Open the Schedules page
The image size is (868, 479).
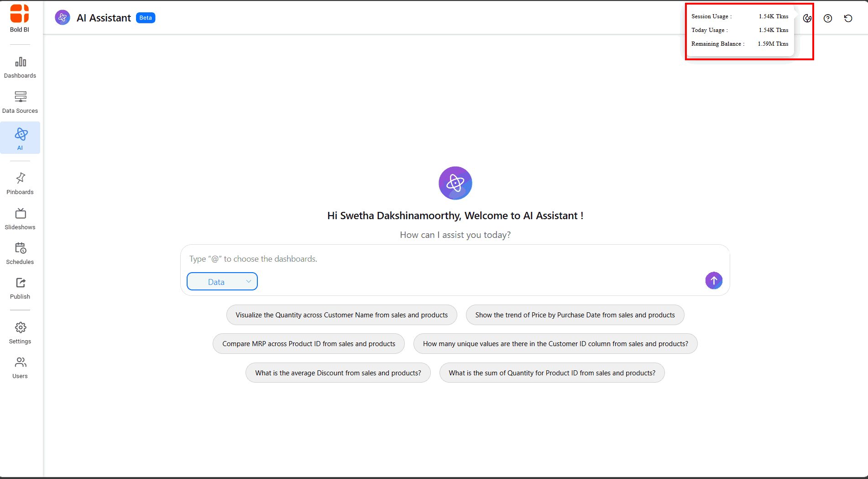[x=20, y=253]
